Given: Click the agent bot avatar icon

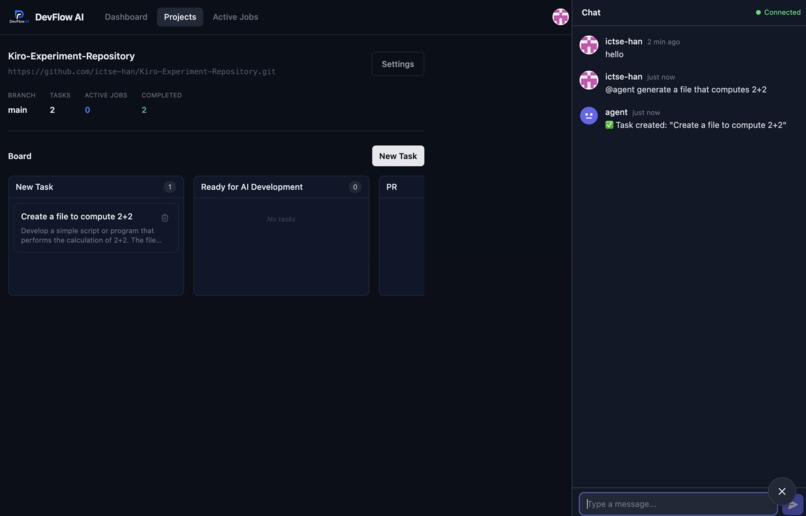Looking at the screenshot, I should coord(589,116).
